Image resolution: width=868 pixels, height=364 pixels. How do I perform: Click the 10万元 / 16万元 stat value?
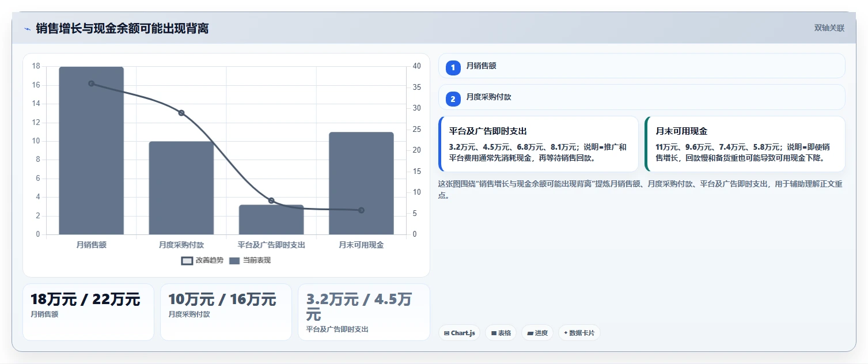pos(222,299)
